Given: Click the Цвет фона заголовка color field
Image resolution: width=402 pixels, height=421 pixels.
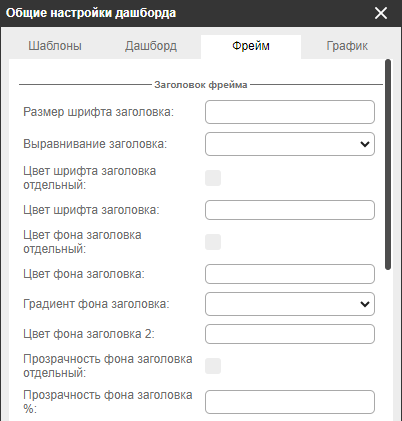Looking at the screenshot, I should coord(290,274).
